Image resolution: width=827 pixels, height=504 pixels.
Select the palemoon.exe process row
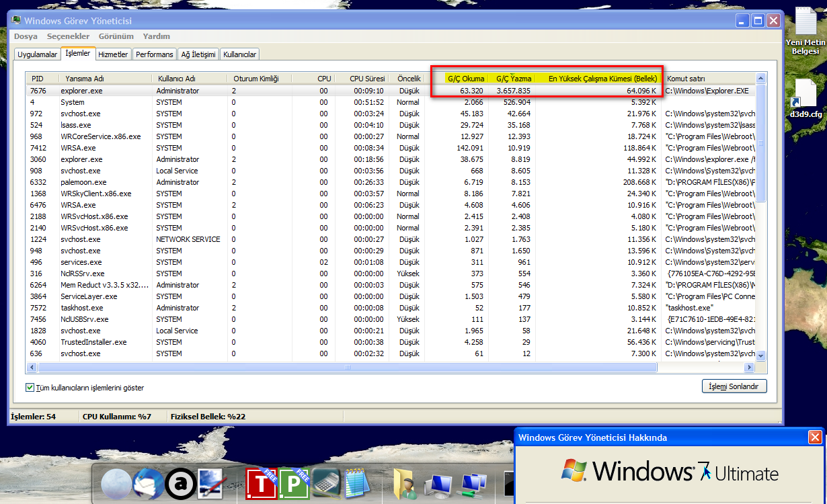click(x=391, y=182)
